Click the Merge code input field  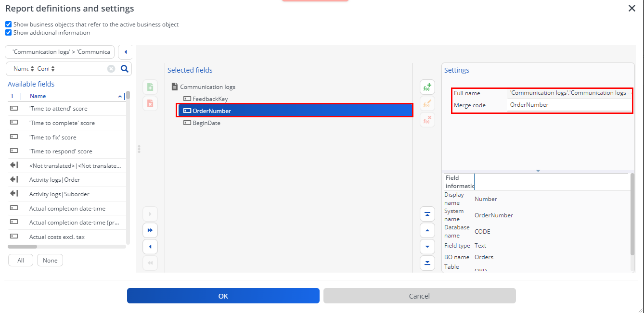coord(569,105)
